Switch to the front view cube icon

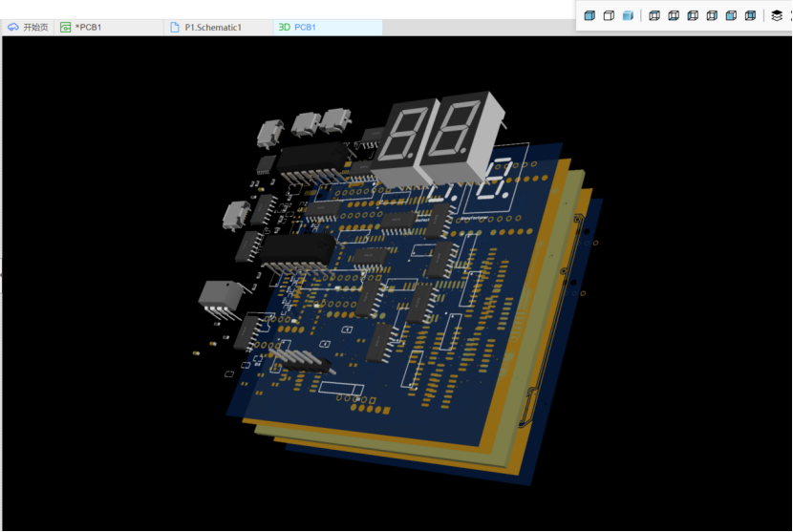pos(731,15)
